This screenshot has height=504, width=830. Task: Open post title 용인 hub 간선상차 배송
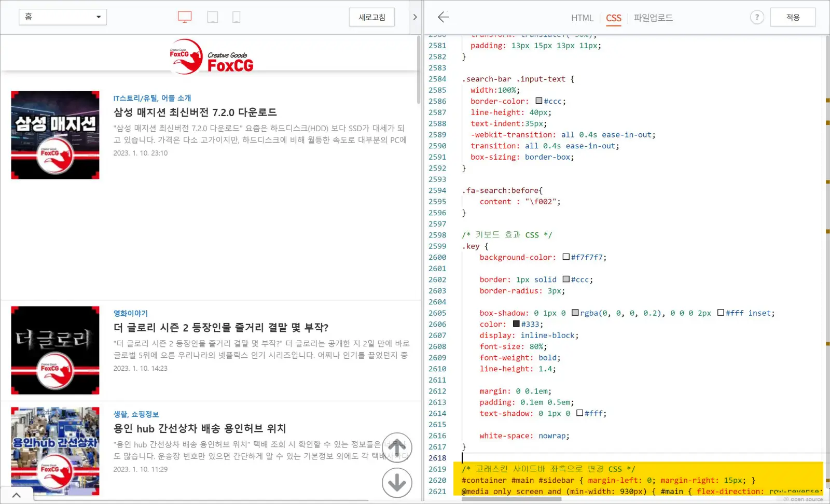(200, 428)
